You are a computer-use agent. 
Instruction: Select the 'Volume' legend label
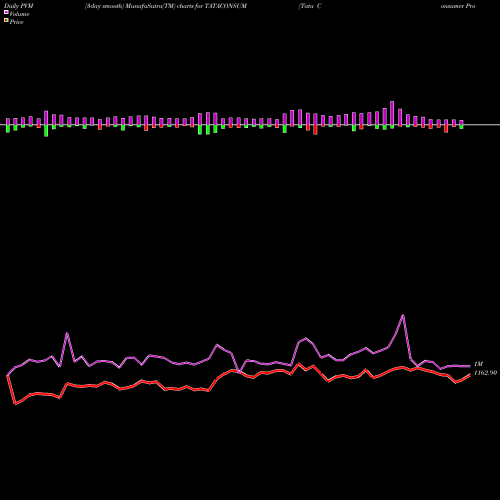pyautogui.click(x=19, y=14)
